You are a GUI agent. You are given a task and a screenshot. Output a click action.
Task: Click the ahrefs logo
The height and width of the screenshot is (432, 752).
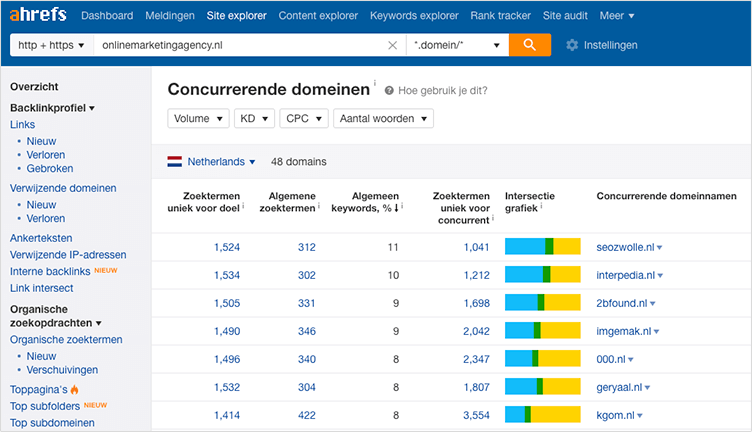click(38, 15)
